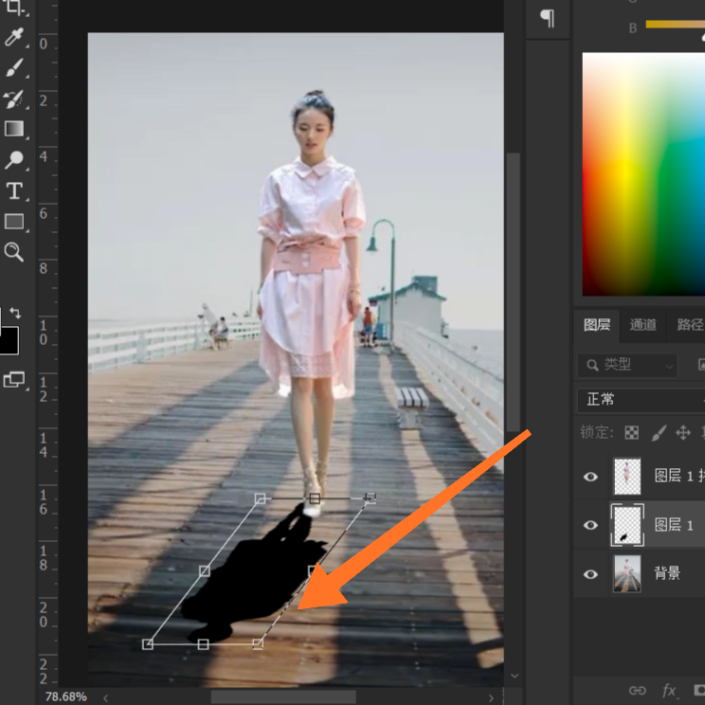Click the horizontal scrollbar right arrow
Viewport: 705px width, 705px height.
491,698
